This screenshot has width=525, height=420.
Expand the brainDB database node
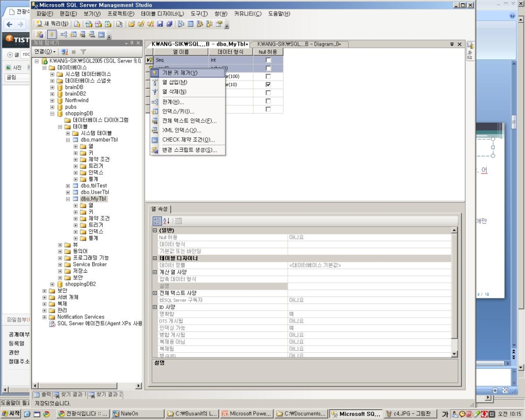point(52,87)
